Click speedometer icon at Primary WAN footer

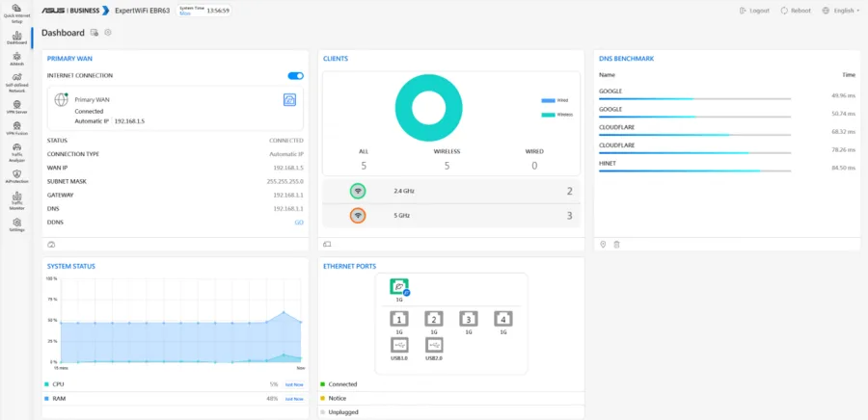[x=52, y=245]
